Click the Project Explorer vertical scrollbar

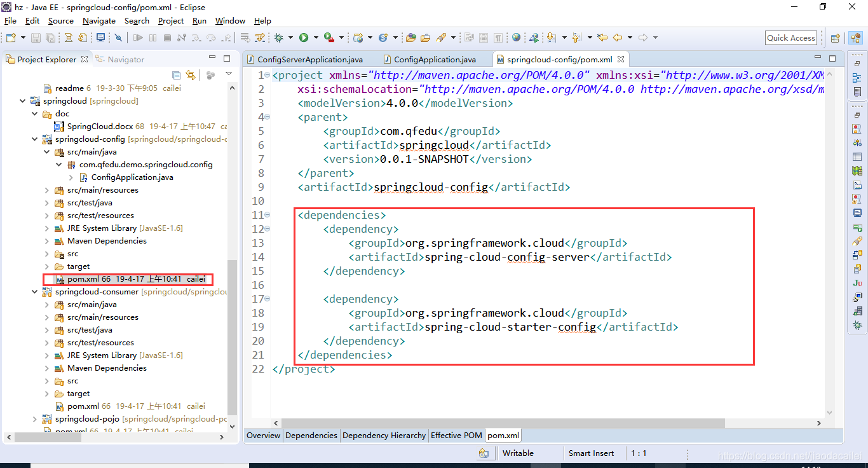pos(233,337)
